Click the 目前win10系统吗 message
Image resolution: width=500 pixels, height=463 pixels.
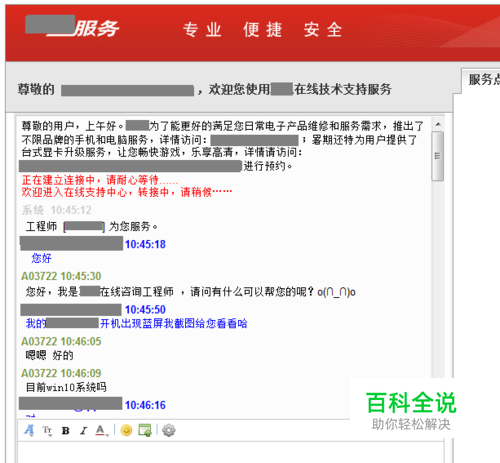point(66,387)
